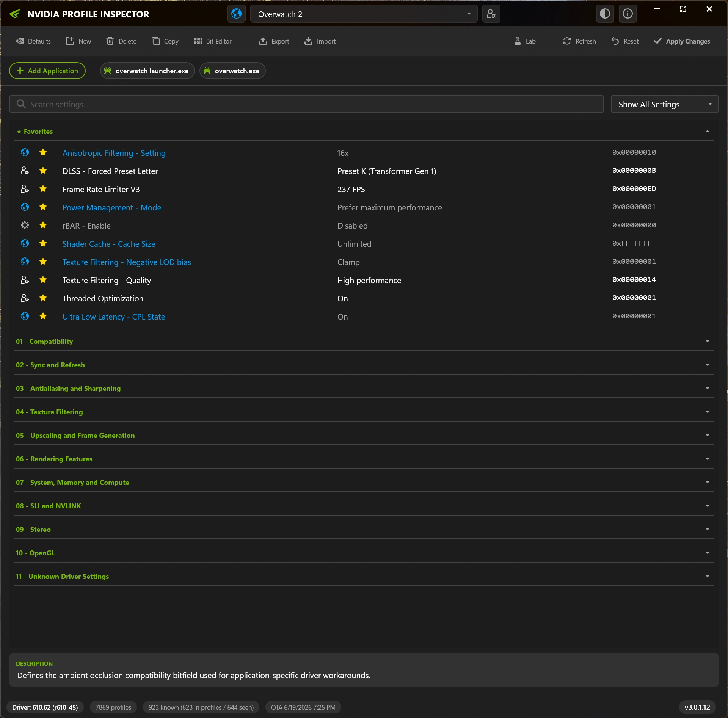728x718 pixels.
Task: Refresh the settings list
Action: (579, 41)
